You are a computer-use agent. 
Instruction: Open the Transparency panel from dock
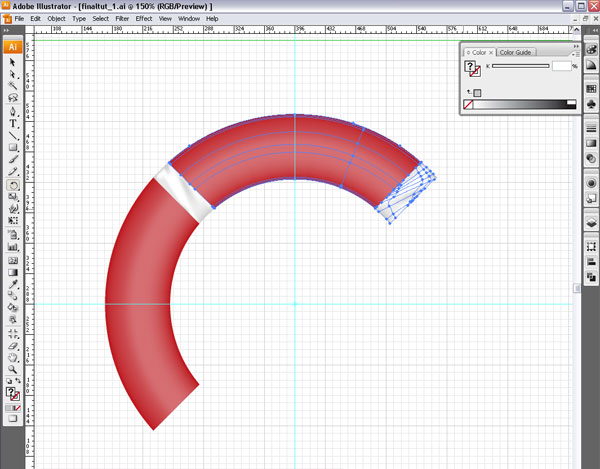(591, 158)
